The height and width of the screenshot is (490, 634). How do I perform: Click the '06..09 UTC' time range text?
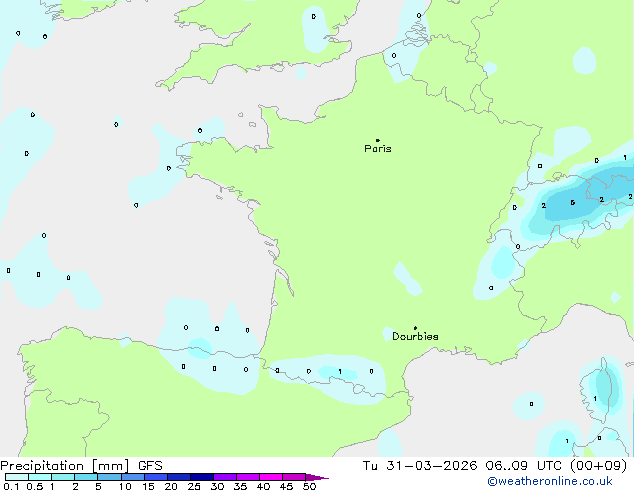524,466
